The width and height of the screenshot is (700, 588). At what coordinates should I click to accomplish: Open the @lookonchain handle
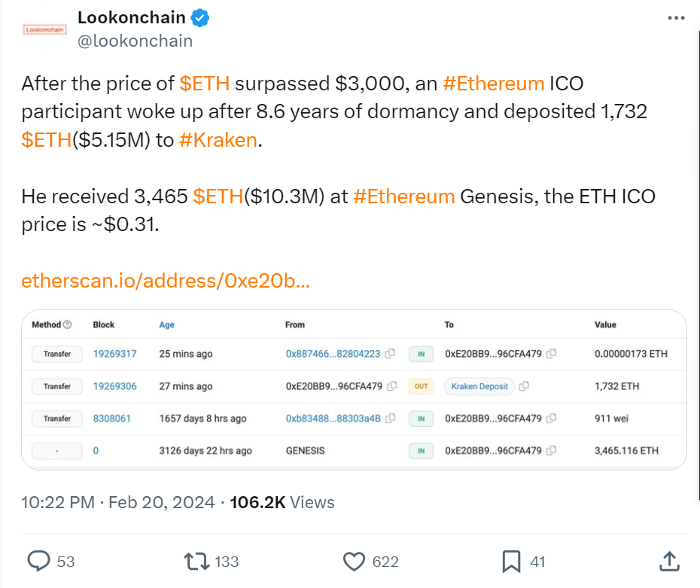[135, 41]
